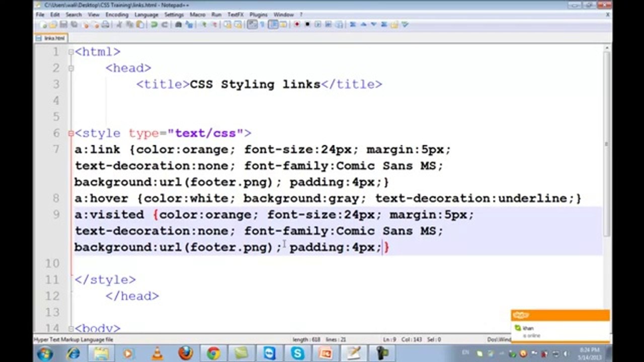Open the Plugins menu

(259, 15)
